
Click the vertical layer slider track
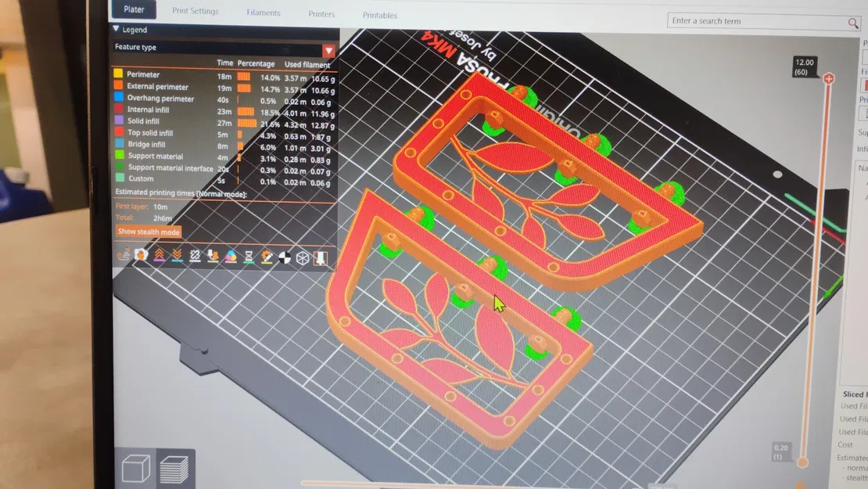pyautogui.click(x=816, y=271)
